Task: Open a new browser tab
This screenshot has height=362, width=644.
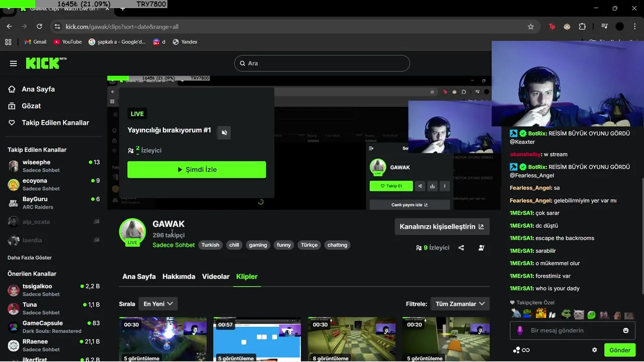Action: 122,9
